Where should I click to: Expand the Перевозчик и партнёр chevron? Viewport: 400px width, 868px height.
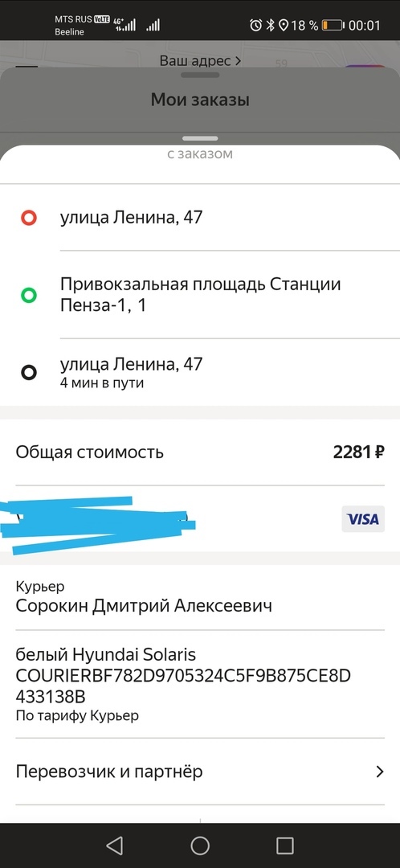(x=380, y=771)
